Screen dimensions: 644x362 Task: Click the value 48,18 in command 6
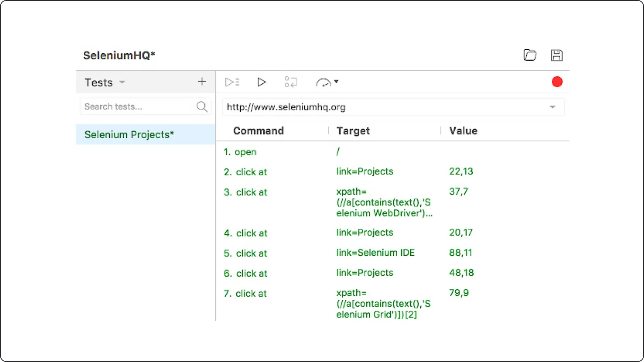point(461,273)
